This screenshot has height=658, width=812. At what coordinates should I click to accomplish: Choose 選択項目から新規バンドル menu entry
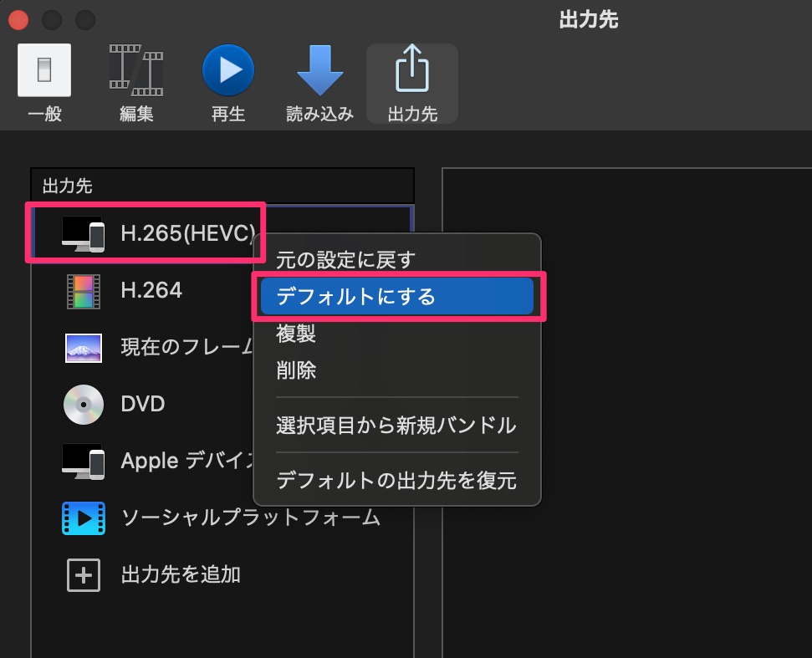pos(397,425)
